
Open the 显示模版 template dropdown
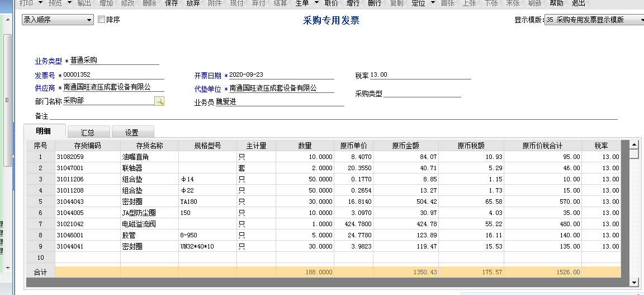pos(594,20)
